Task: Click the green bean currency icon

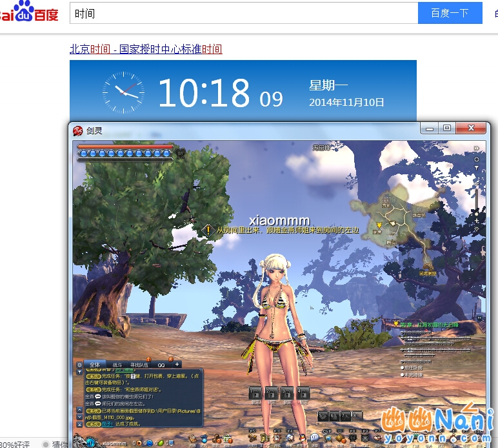Action: pyautogui.click(x=161, y=443)
